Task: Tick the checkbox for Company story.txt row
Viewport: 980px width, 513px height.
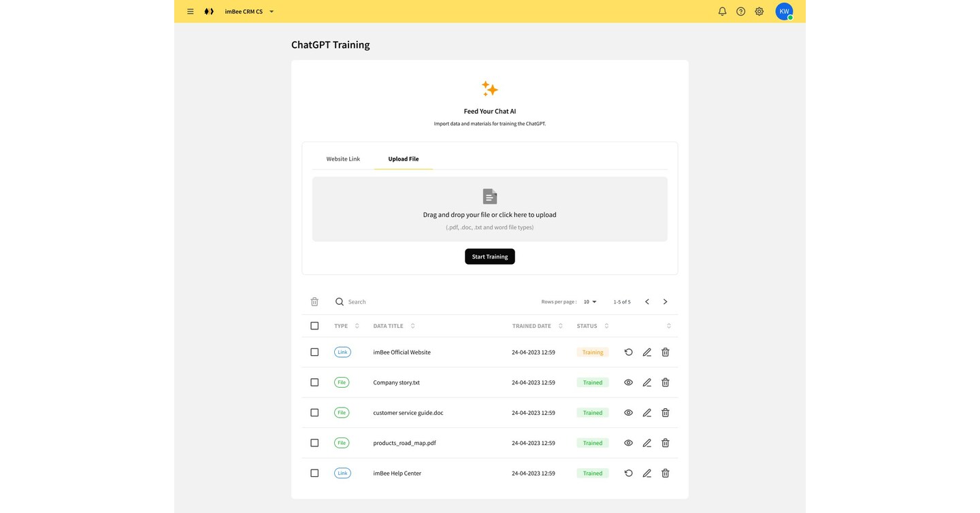Action: 314,382
